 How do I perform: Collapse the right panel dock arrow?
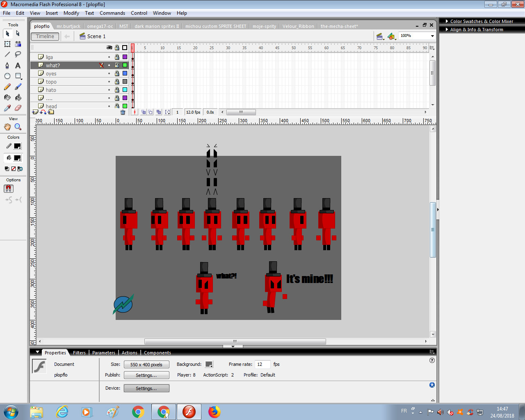(438, 210)
